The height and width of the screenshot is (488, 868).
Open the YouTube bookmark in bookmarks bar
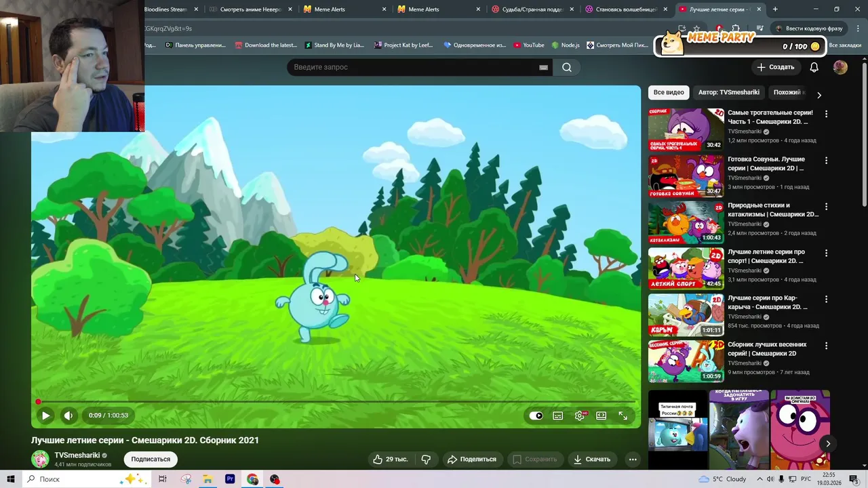click(528, 45)
